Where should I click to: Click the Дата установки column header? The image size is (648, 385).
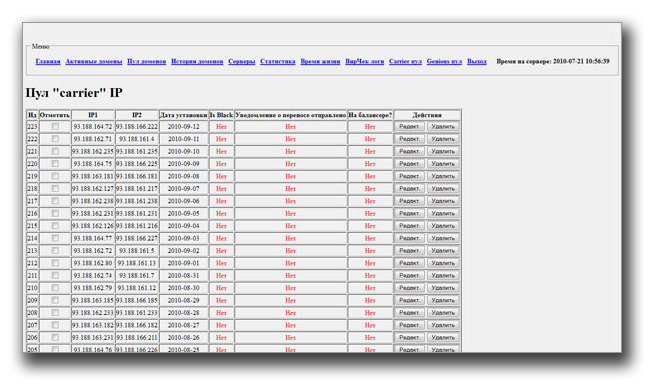[183, 115]
